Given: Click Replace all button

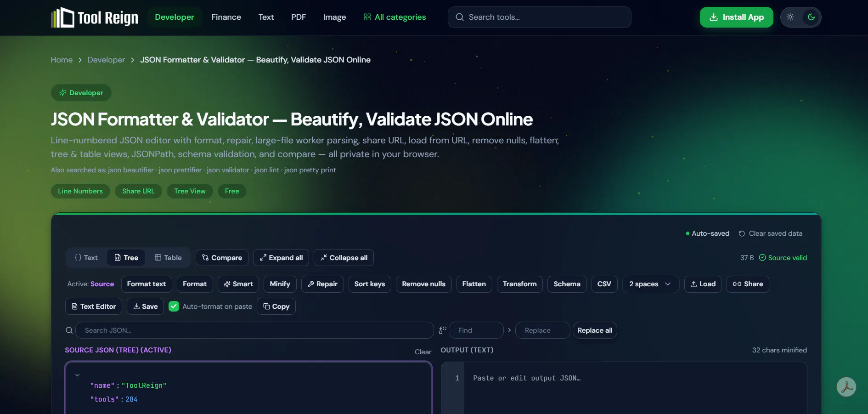Looking at the screenshot, I should [x=595, y=330].
